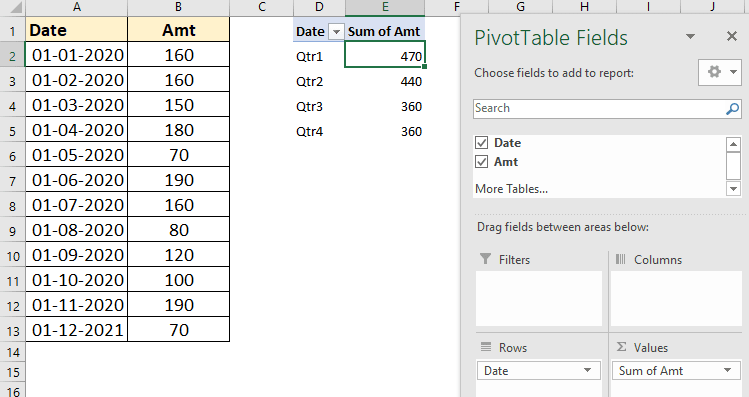The height and width of the screenshot is (397, 749).
Task: Click the field list scroll up arrow
Action: coord(733,144)
